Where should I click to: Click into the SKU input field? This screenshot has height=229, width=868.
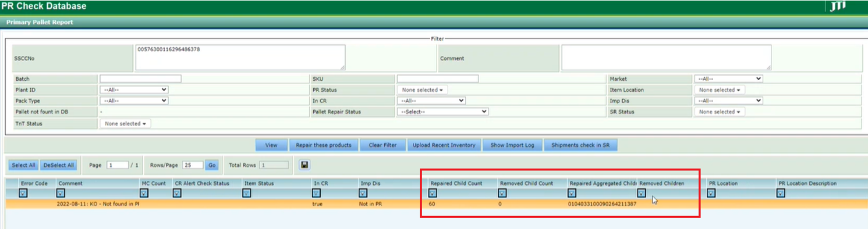point(438,78)
